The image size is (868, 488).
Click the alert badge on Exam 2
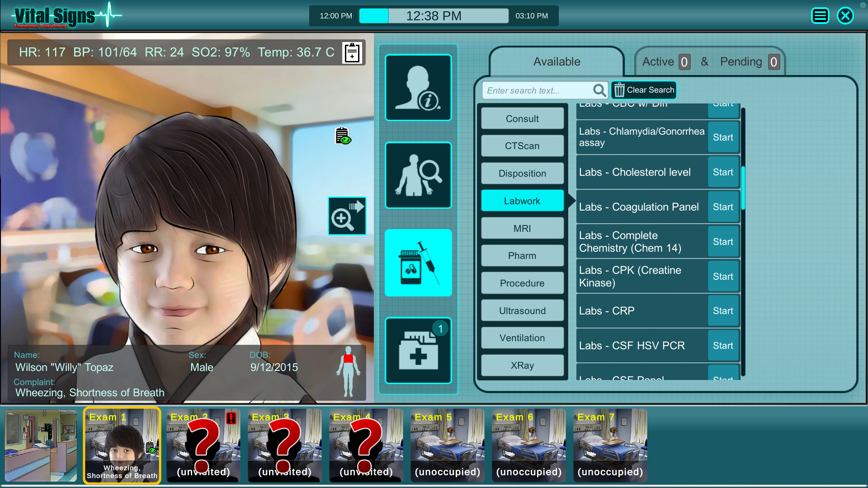(x=231, y=419)
